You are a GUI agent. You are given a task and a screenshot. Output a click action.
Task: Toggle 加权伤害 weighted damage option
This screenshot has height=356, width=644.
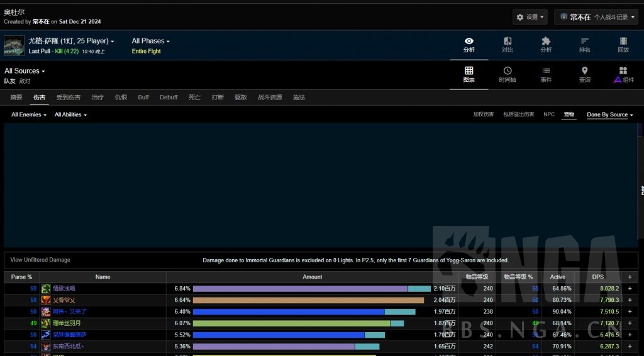[x=484, y=114]
